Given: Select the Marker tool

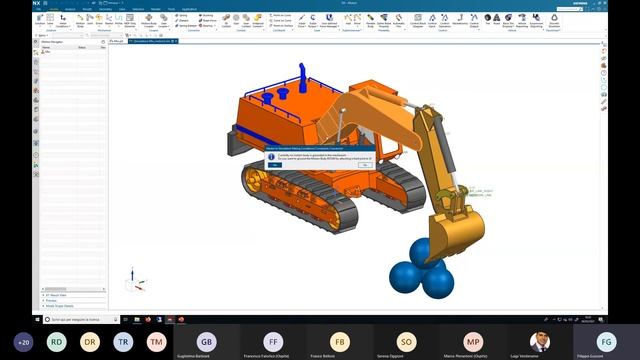Looking at the screenshot, I should coord(109,20).
